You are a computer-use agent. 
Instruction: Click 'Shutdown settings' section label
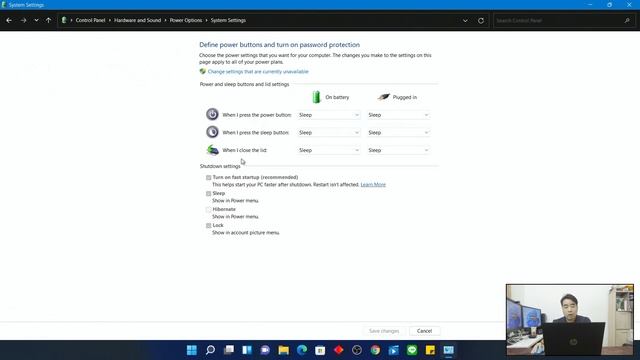tap(220, 166)
